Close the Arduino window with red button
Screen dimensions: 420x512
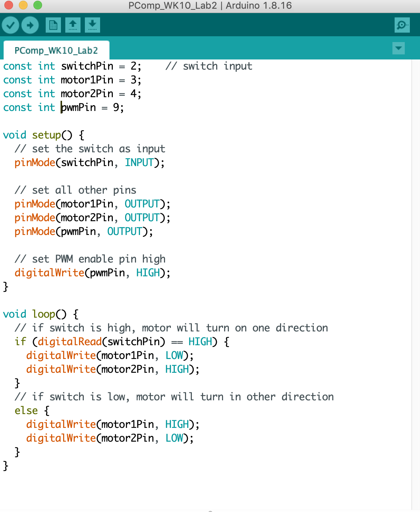point(8,5)
